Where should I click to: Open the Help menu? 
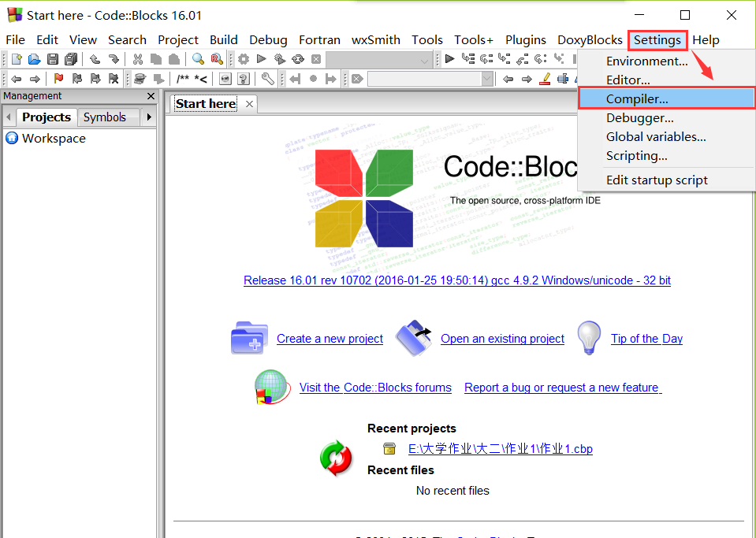[706, 40]
